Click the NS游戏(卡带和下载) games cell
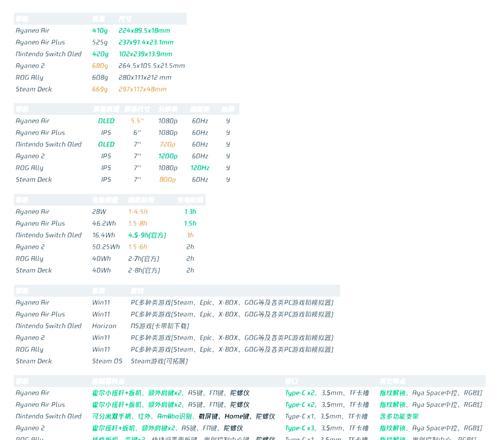 tap(160, 326)
